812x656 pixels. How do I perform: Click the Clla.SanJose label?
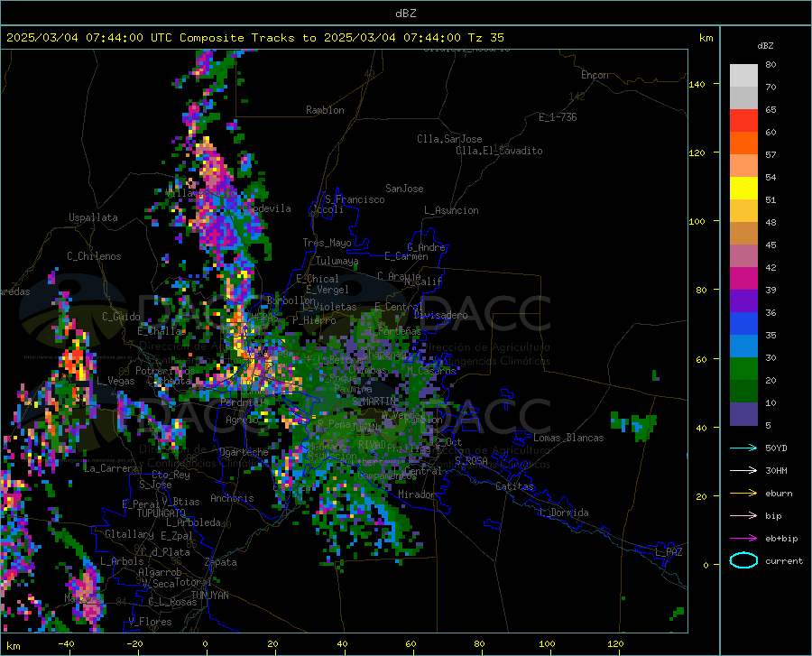point(449,139)
